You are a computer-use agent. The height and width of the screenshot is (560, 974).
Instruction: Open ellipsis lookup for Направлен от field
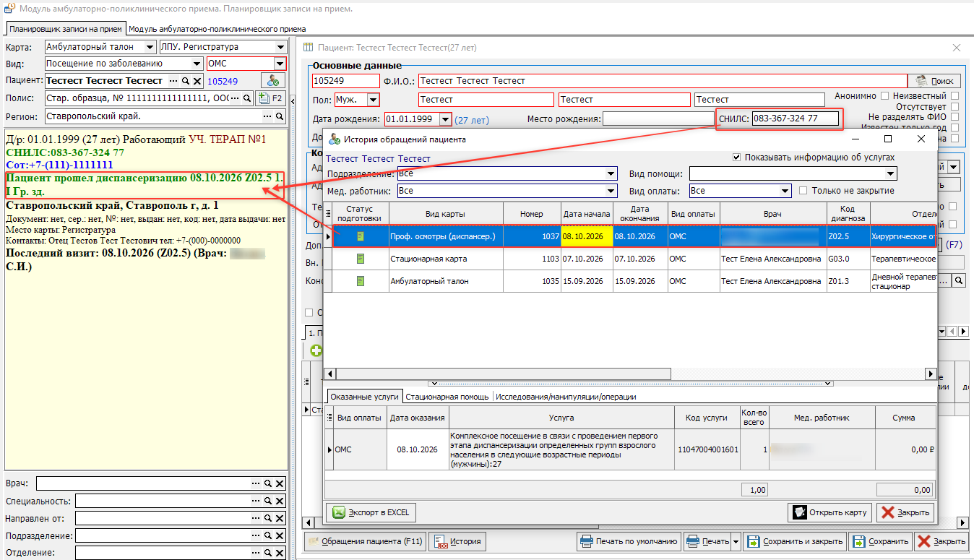[x=255, y=518]
